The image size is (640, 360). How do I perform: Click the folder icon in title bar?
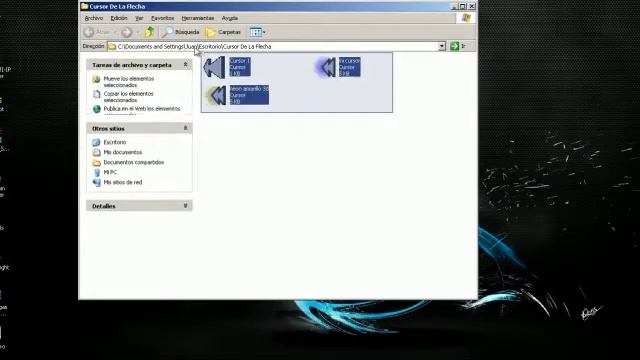pyautogui.click(x=84, y=6)
